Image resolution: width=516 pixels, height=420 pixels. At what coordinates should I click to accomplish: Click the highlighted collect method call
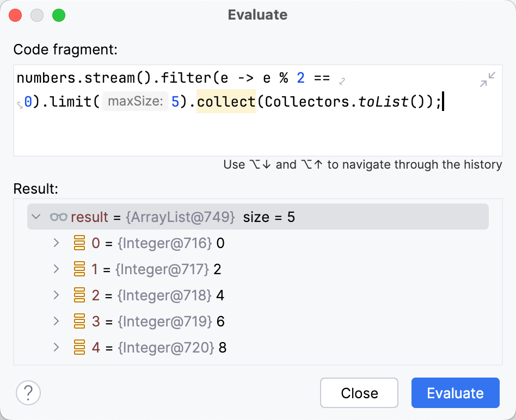click(x=226, y=101)
